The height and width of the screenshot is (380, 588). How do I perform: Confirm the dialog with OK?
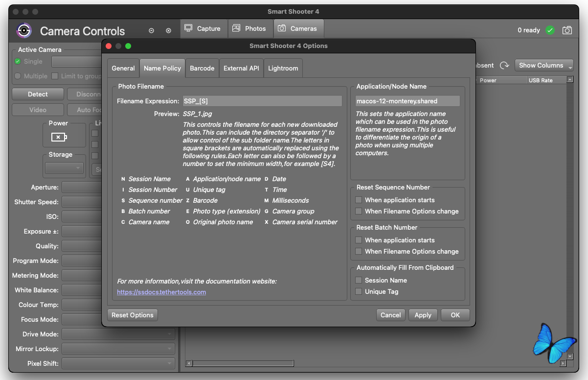pos(455,315)
